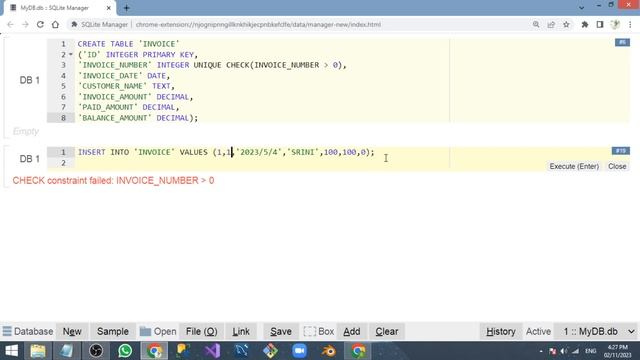The image size is (640, 360).
Task: Open the Database menu icon
Action: point(7,331)
